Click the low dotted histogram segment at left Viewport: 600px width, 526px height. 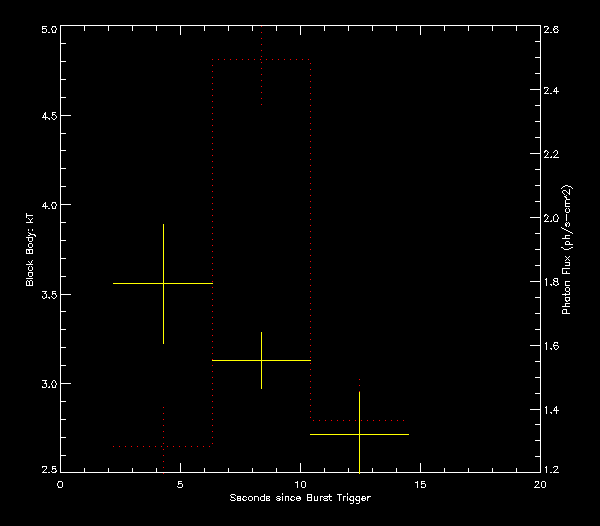coord(163,446)
